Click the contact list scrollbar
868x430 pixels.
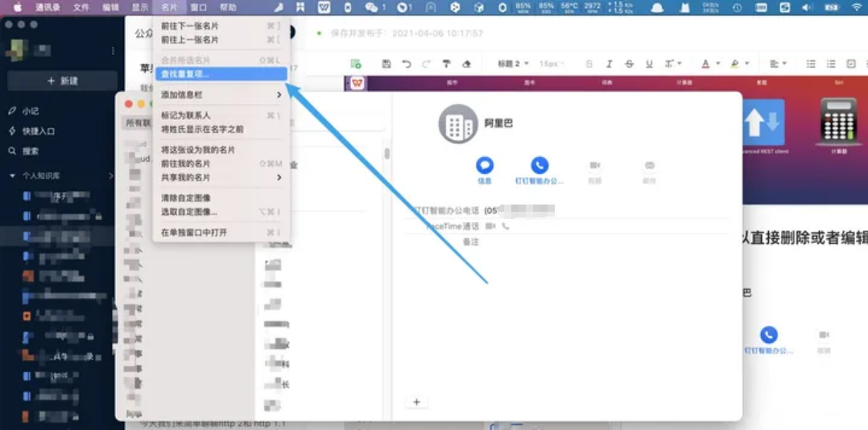click(387, 153)
